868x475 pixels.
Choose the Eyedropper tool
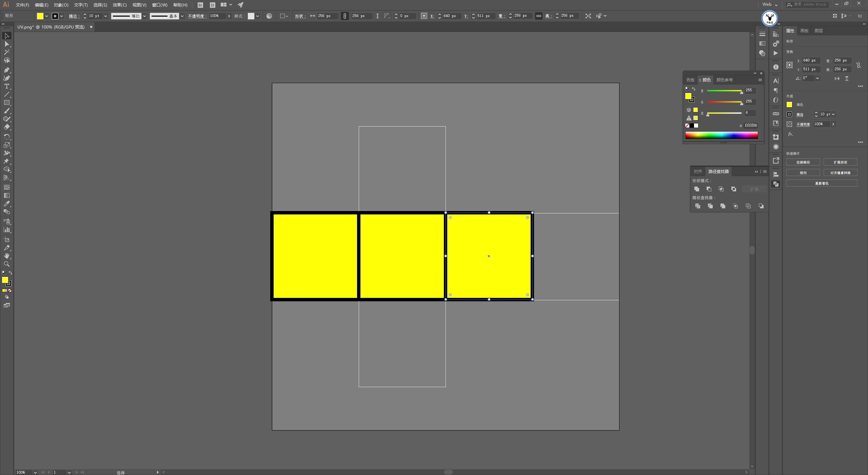click(6, 204)
